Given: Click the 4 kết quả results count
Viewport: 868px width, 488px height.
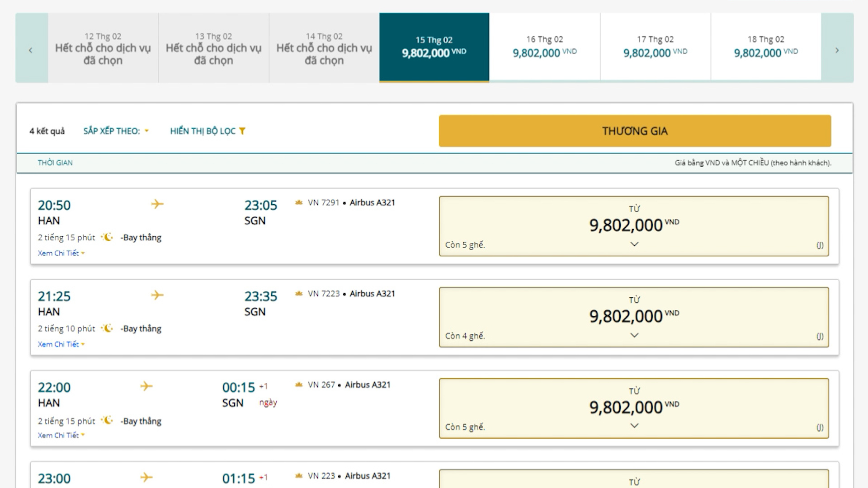Looking at the screenshot, I should click(47, 131).
